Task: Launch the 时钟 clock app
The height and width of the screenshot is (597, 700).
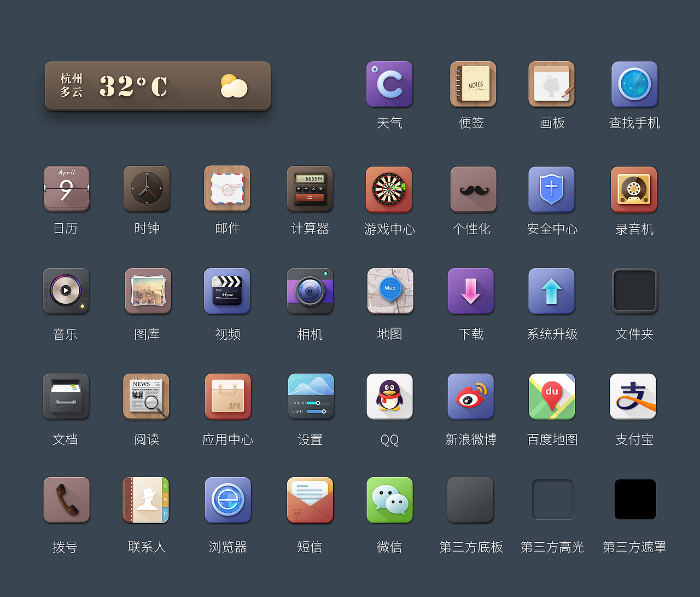Action: tap(147, 189)
